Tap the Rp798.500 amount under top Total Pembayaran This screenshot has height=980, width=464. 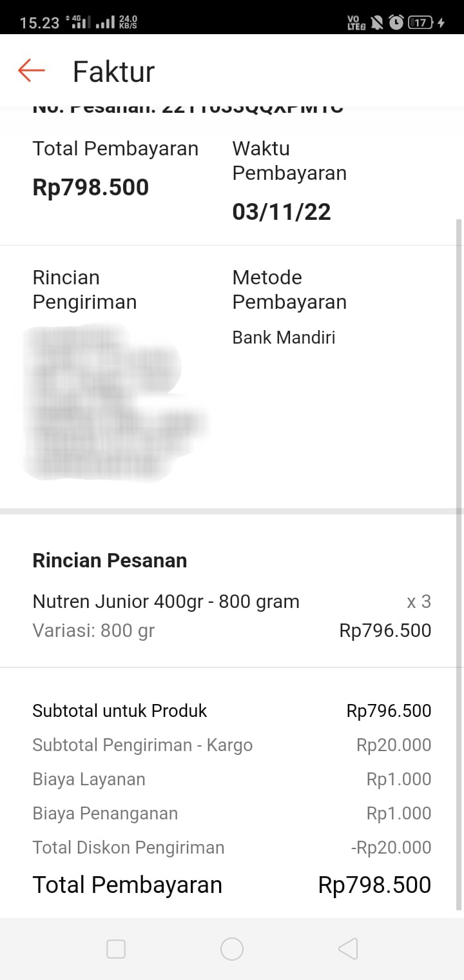pos(90,187)
